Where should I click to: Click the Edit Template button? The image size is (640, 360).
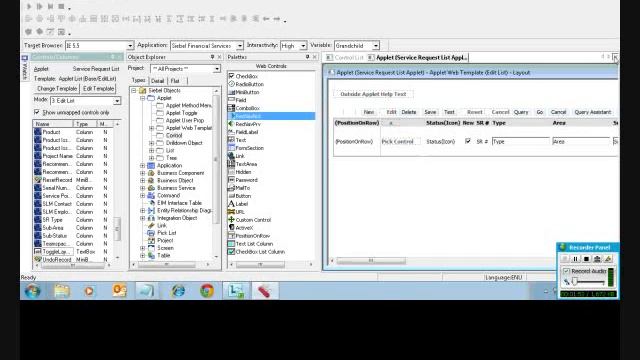[98, 89]
